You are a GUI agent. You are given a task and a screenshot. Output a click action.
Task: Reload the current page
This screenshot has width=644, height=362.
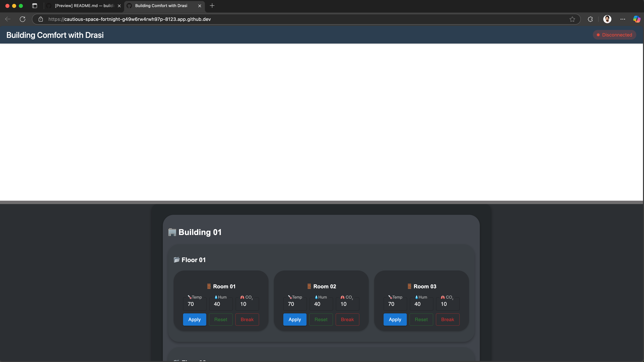click(x=23, y=19)
